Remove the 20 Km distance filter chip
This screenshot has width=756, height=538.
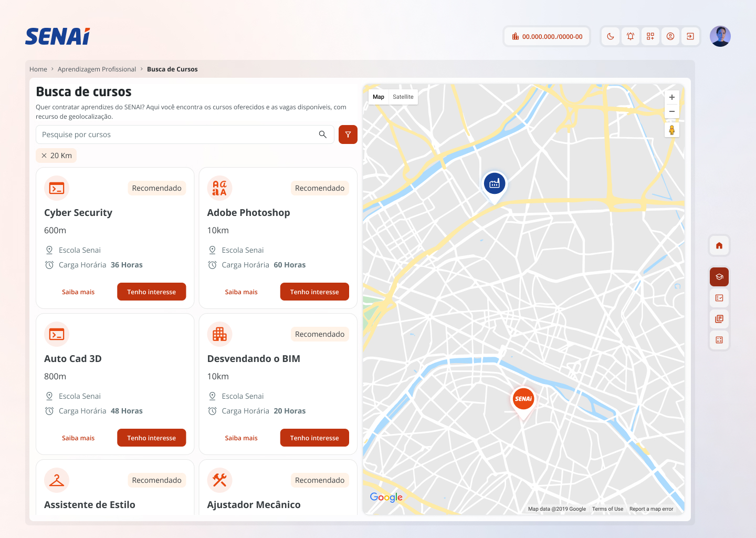click(44, 155)
